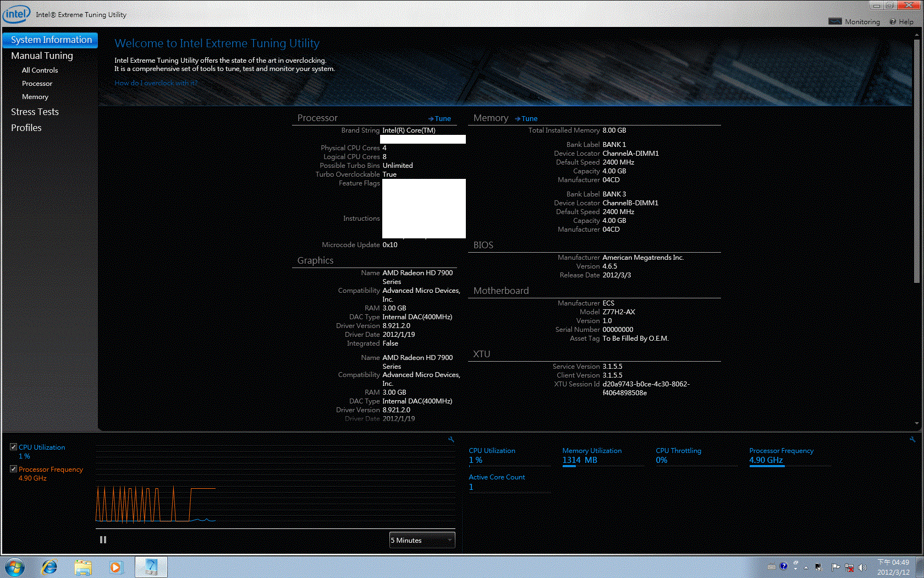The image size is (924, 578).
Task: Open Internet Explorer from the taskbar
Action: 50,567
